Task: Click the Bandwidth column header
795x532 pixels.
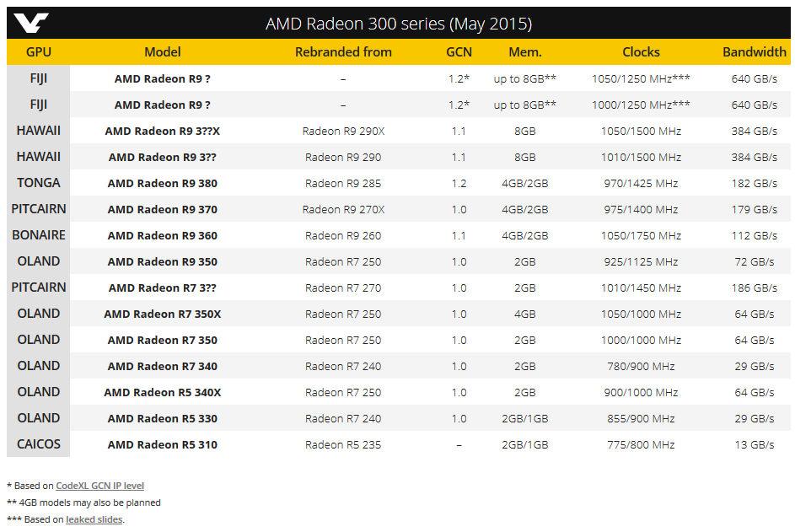Action: click(754, 51)
